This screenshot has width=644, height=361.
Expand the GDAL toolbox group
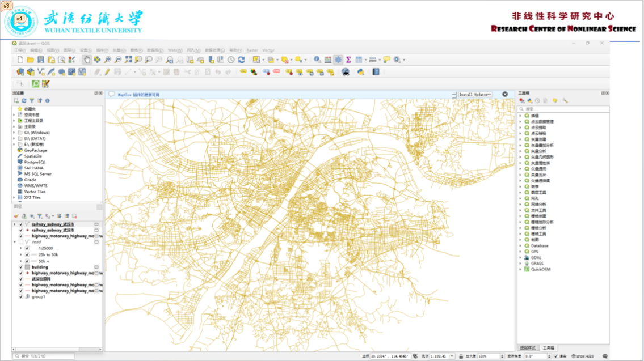520,258
